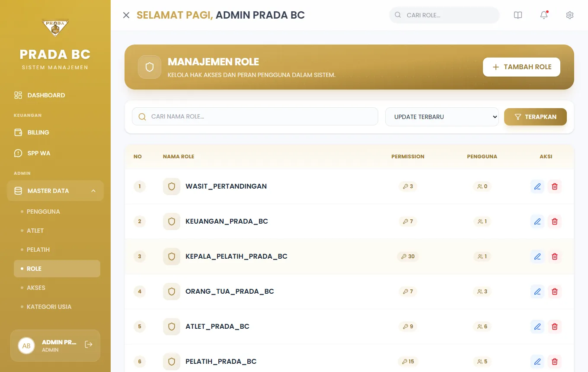Open the book documentation icon
This screenshot has height=372, width=588.
coord(518,15)
